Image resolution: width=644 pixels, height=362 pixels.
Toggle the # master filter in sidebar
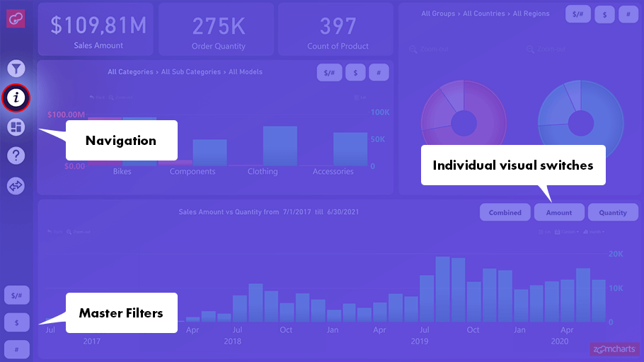point(17,349)
